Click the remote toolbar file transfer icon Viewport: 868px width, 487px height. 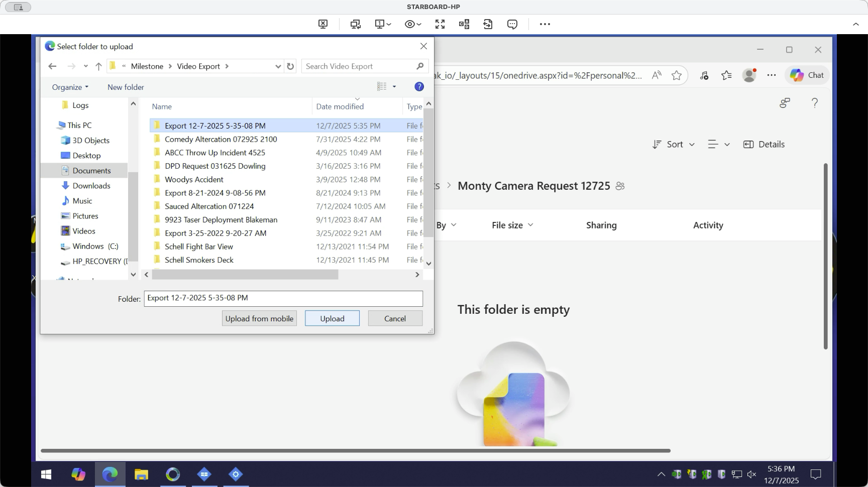click(x=464, y=24)
